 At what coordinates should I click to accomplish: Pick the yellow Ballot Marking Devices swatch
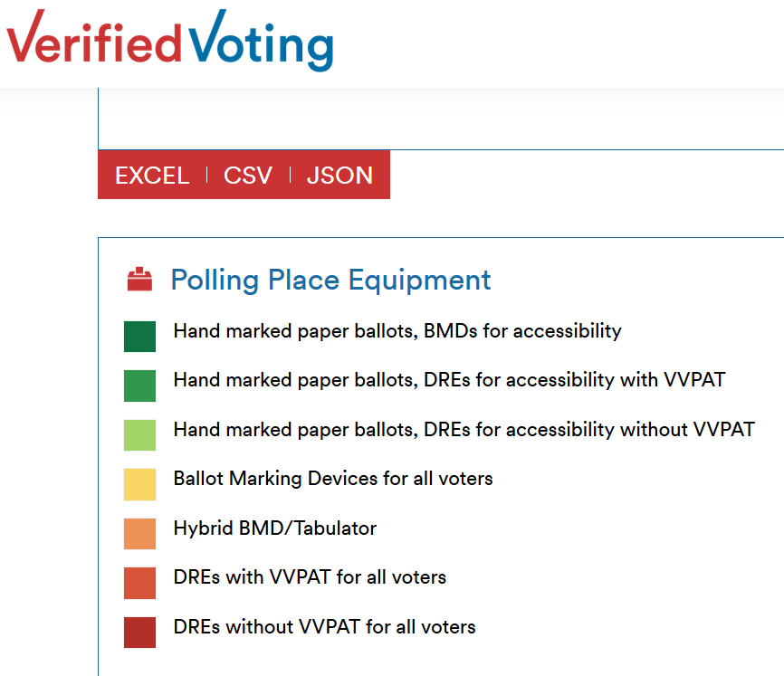(x=139, y=484)
